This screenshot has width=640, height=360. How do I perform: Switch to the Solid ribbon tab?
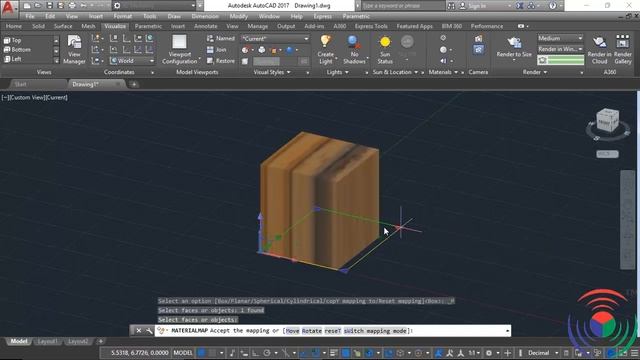(38, 26)
